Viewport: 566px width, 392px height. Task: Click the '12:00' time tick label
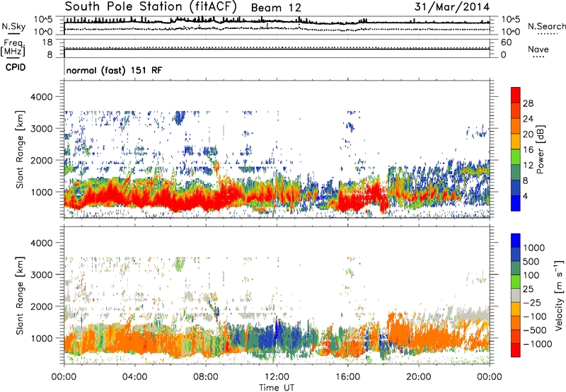pyautogui.click(x=277, y=377)
